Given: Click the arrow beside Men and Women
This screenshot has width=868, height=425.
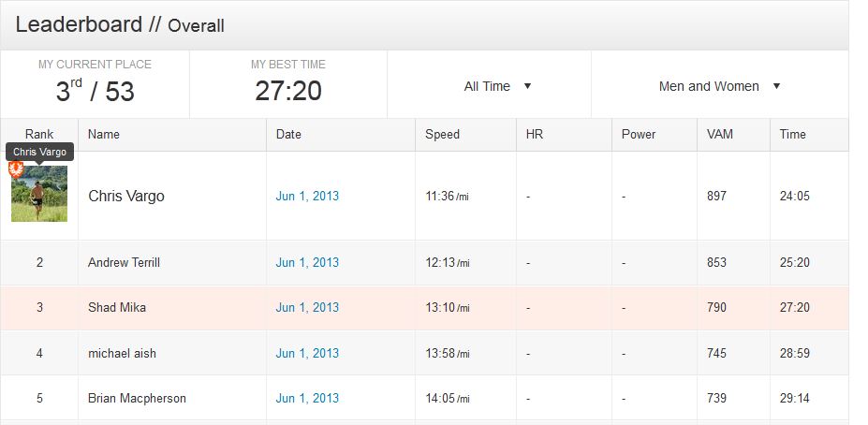Looking at the screenshot, I should [x=776, y=86].
